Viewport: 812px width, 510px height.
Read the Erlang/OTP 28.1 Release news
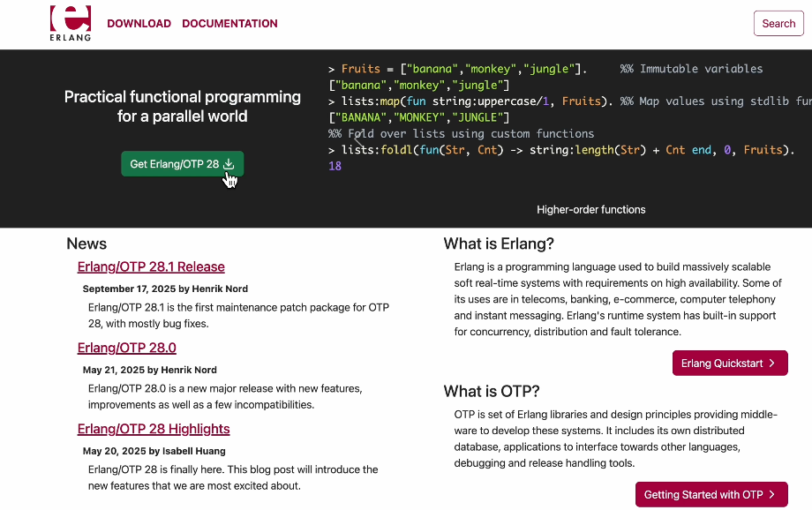point(151,266)
